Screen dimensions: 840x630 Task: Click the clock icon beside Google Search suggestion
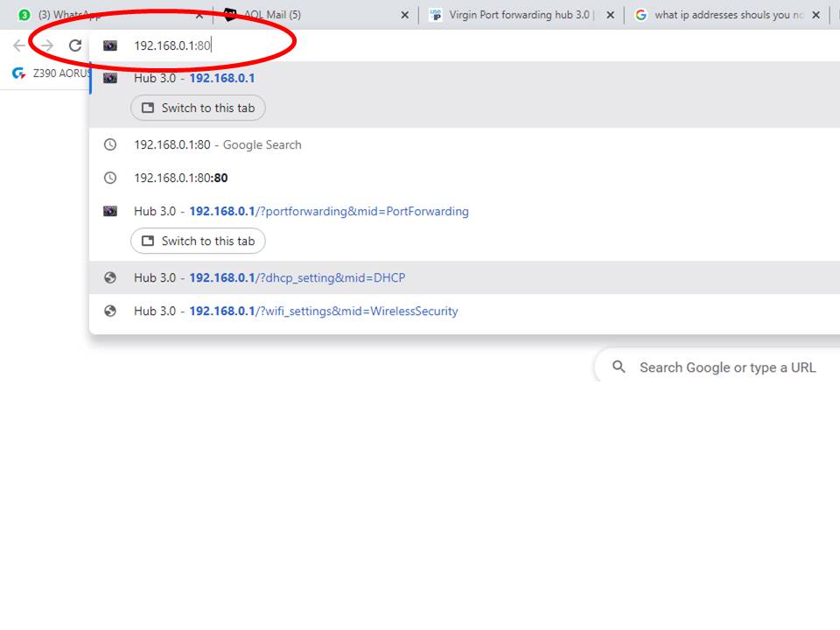pos(110,145)
